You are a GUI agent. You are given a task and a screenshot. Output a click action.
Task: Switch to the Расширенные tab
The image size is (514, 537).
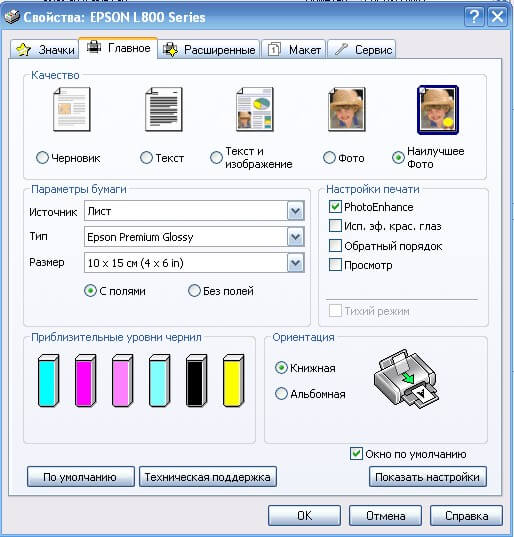click(209, 50)
